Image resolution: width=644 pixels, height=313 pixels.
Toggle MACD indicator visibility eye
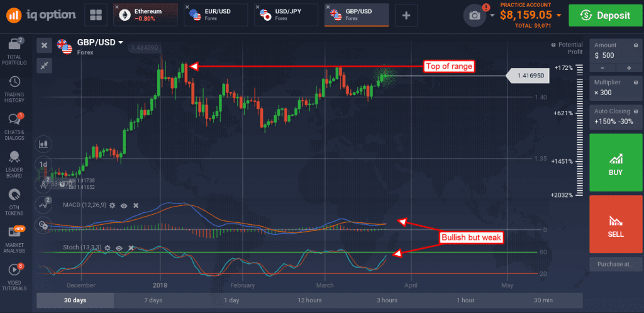[x=124, y=205]
